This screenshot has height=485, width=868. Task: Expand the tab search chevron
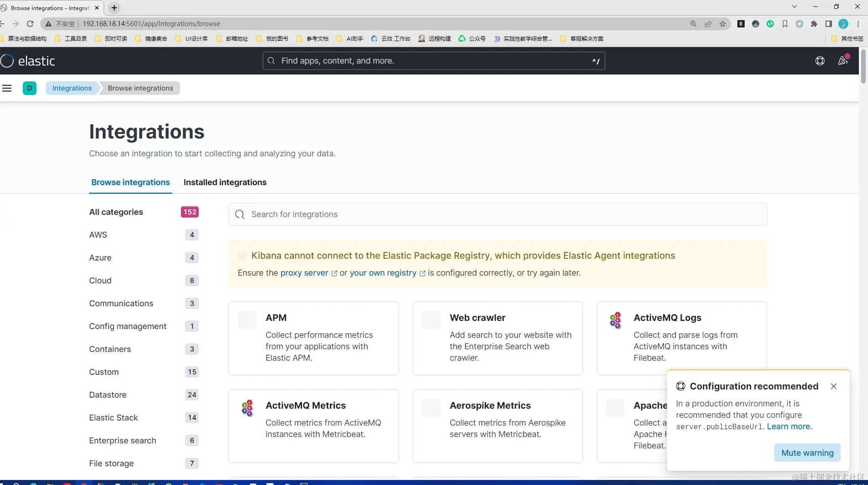pyautogui.click(x=794, y=6)
